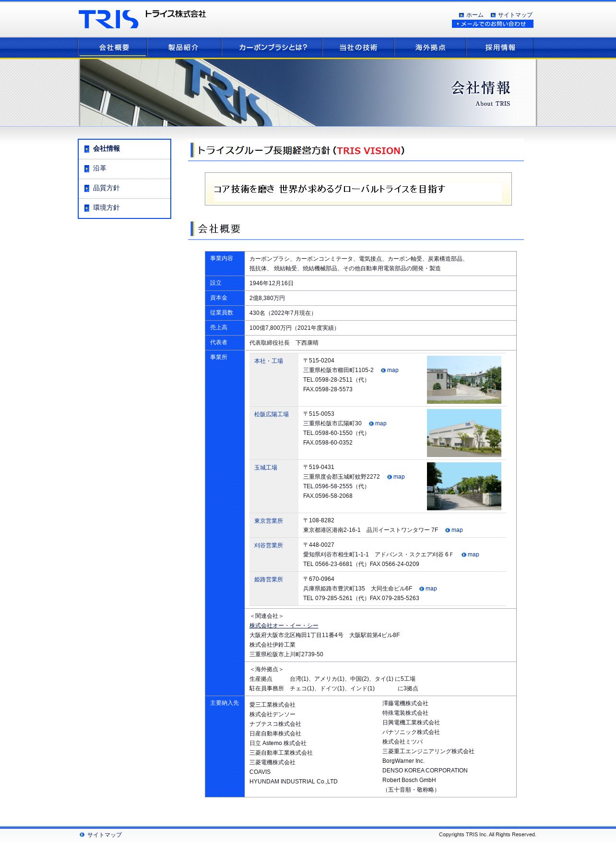
Task: Open the map link for 刈谷営業所
Action: click(474, 555)
